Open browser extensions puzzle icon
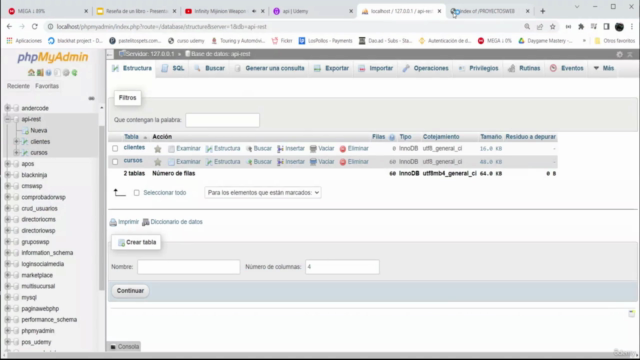 581,27
